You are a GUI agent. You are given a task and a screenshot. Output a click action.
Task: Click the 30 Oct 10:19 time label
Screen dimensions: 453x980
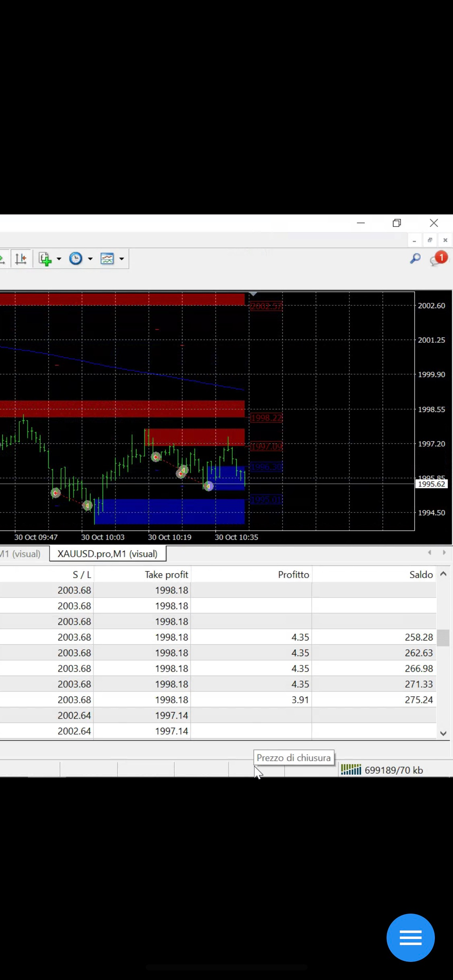pos(170,537)
